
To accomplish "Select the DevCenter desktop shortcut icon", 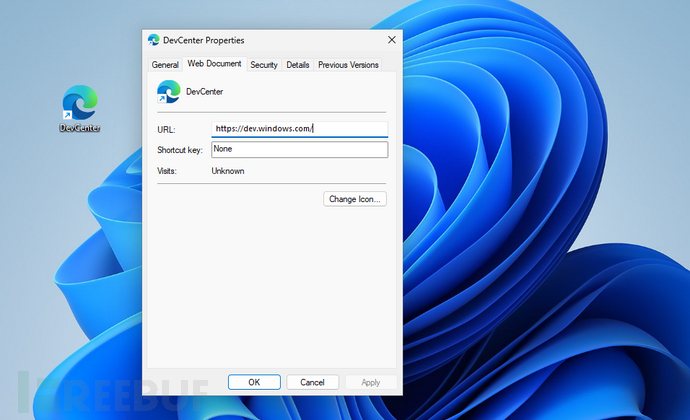I will pos(80,103).
